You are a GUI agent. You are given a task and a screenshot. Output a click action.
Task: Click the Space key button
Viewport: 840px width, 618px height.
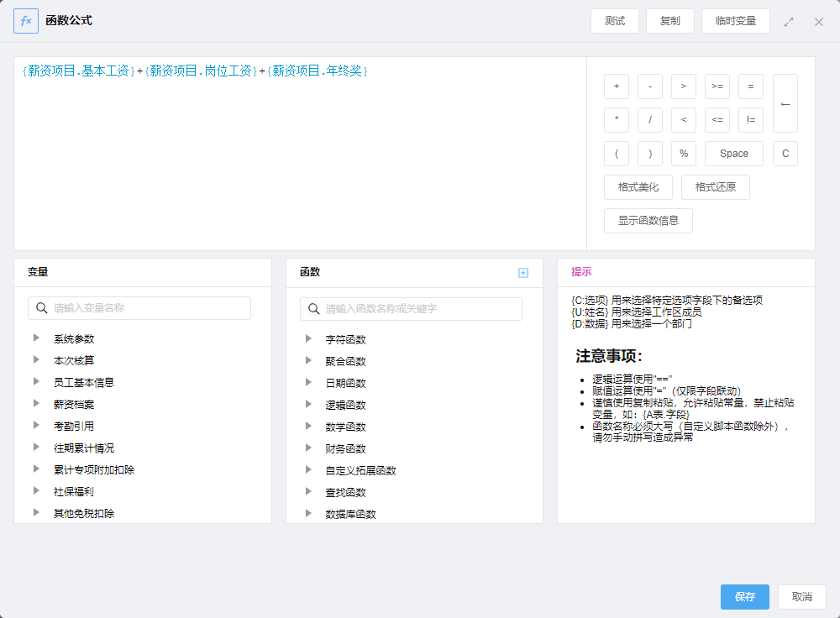tap(734, 154)
